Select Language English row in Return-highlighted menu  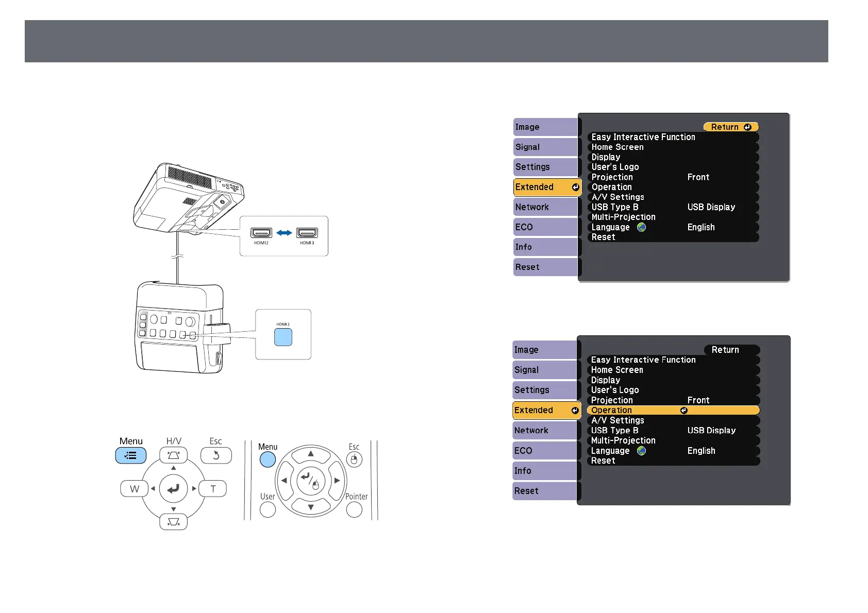coord(673,227)
